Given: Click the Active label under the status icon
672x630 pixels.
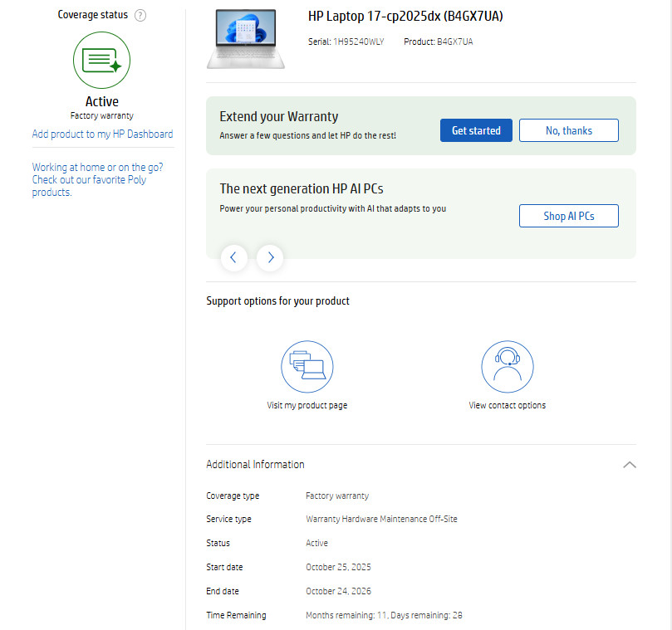Looking at the screenshot, I should tap(102, 101).
